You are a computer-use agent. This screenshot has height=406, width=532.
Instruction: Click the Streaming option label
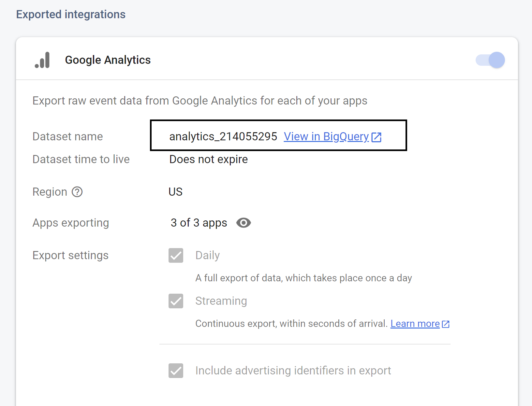pos(221,301)
